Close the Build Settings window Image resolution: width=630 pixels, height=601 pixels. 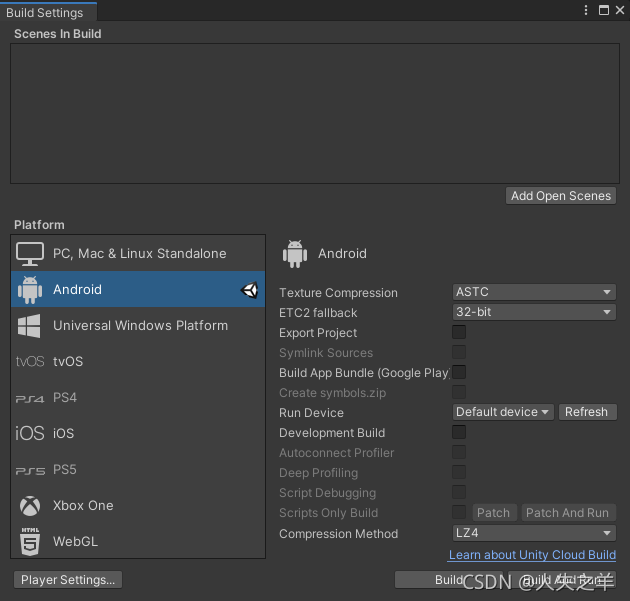click(x=620, y=10)
